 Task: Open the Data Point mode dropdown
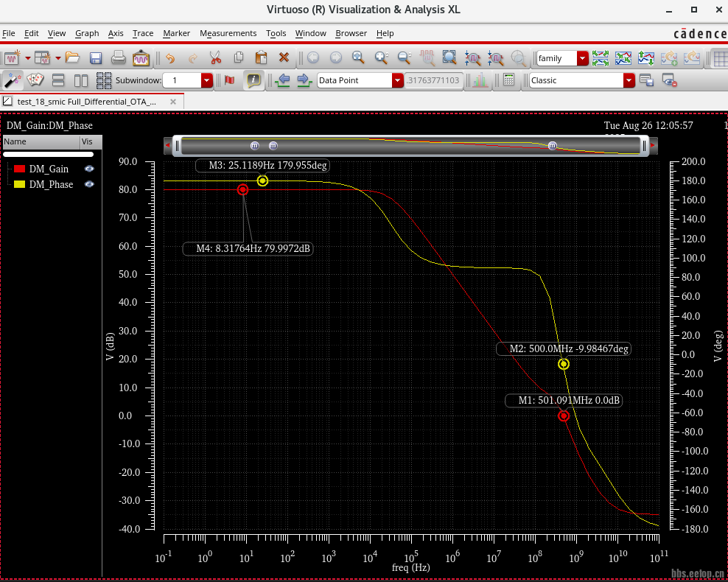point(397,80)
